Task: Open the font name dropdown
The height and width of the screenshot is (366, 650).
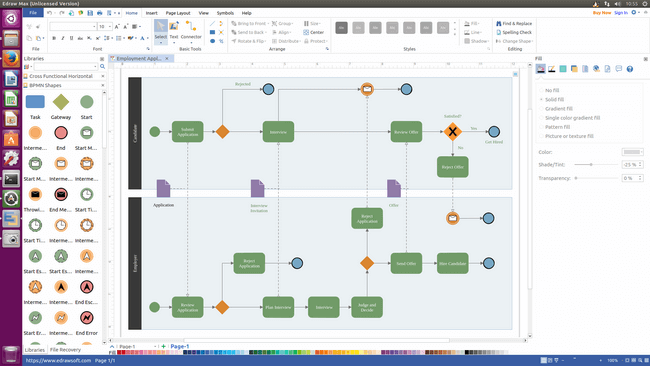Action: click(x=95, y=27)
